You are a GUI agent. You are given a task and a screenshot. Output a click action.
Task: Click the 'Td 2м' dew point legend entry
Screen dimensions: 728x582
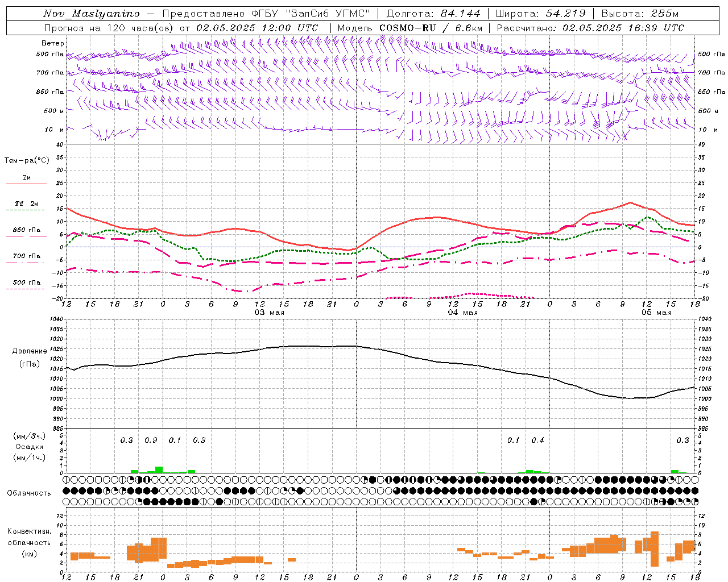(26, 203)
